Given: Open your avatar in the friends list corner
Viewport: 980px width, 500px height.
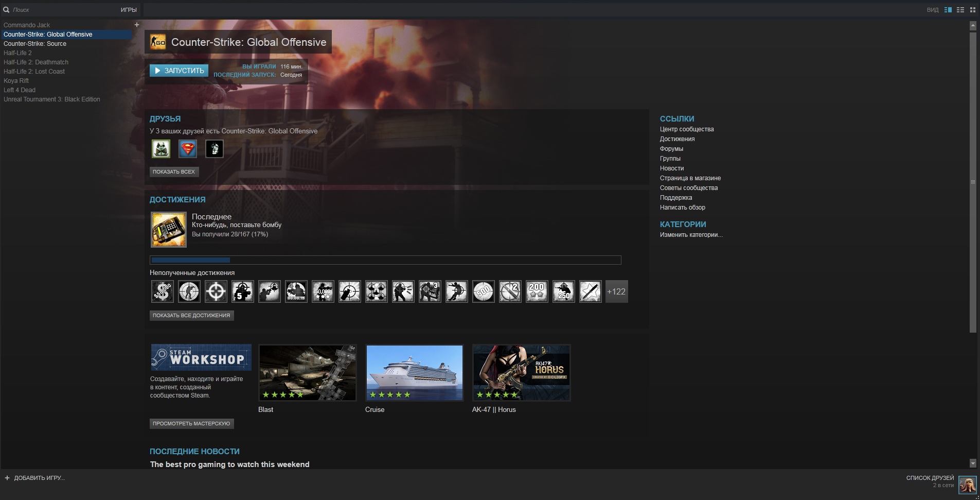Looking at the screenshot, I should 967,485.
